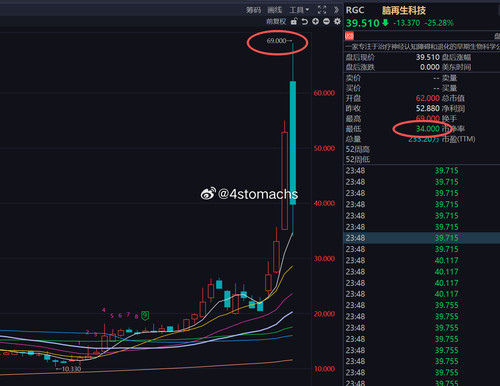The height and width of the screenshot is (386, 500).
Task: Click the 盘后涨跌 value 0.000
Action: tap(430, 67)
